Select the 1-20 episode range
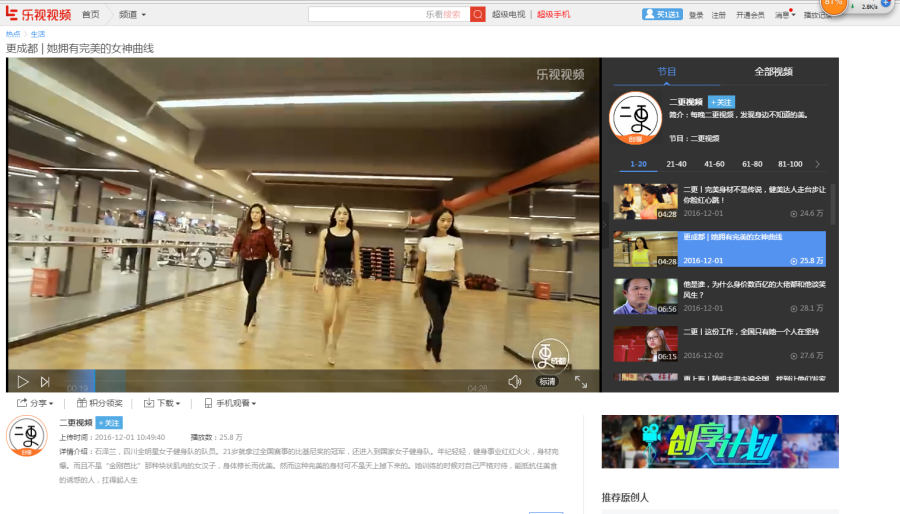The width and height of the screenshot is (900, 514). 638,164
